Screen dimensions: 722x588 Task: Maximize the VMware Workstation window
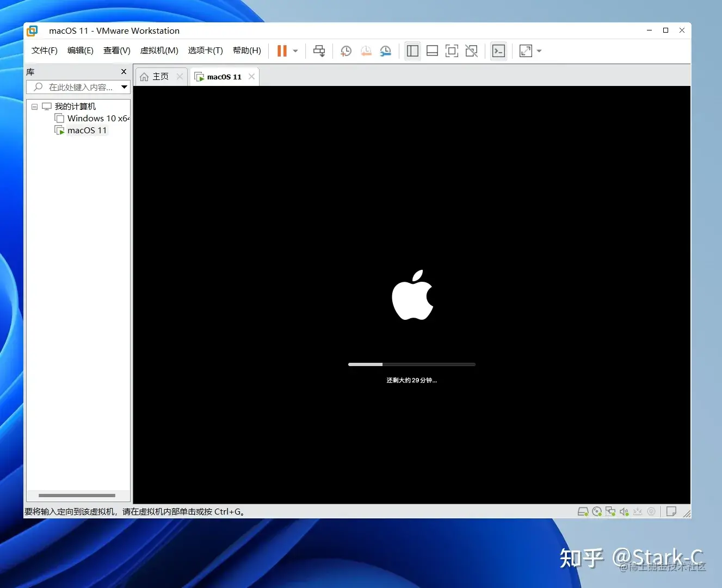pyautogui.click(x=665, y=30)
